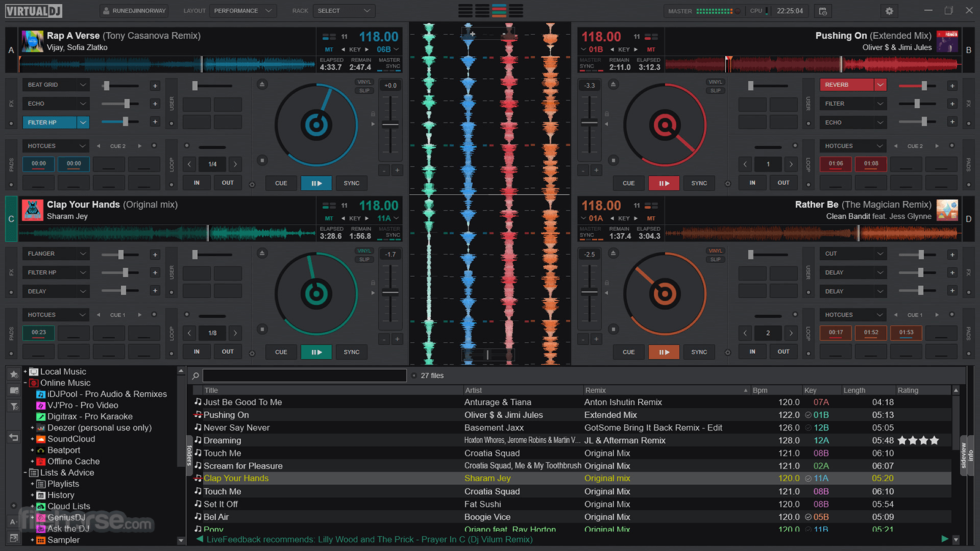980x551 pixels.
Task: Open the SoundCloud source in the browser
Action: (71, 439)
